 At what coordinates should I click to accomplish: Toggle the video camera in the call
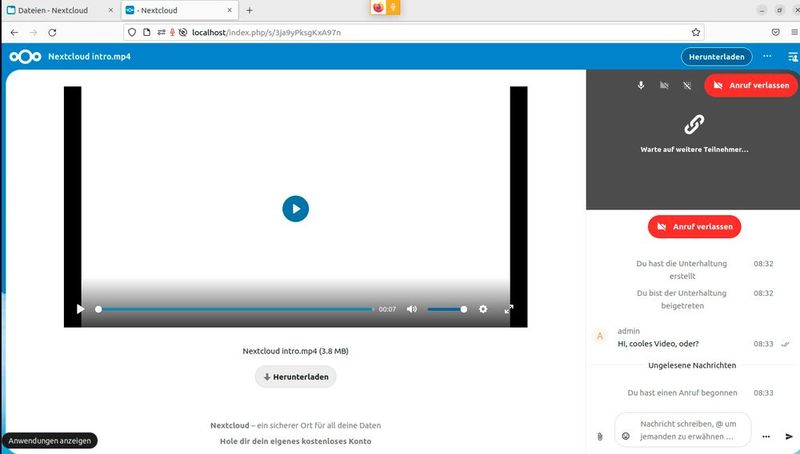pyautogui.click(x=664, y=85)
